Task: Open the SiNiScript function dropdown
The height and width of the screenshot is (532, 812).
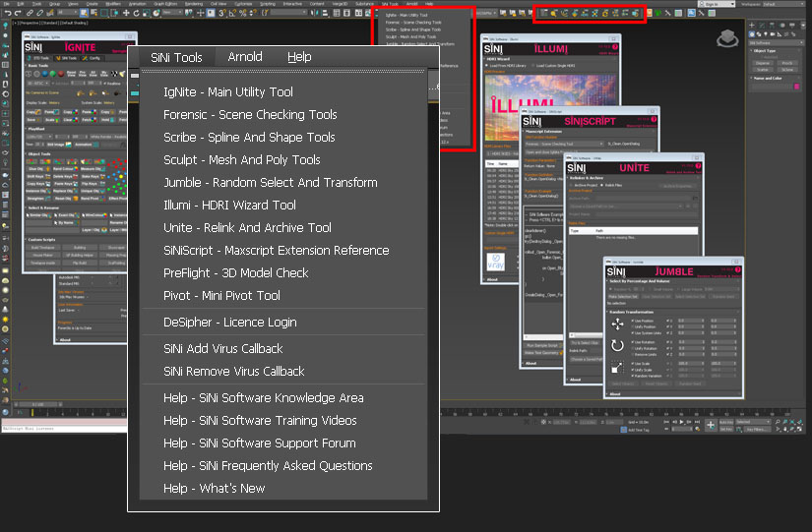Action: (565, 144)
